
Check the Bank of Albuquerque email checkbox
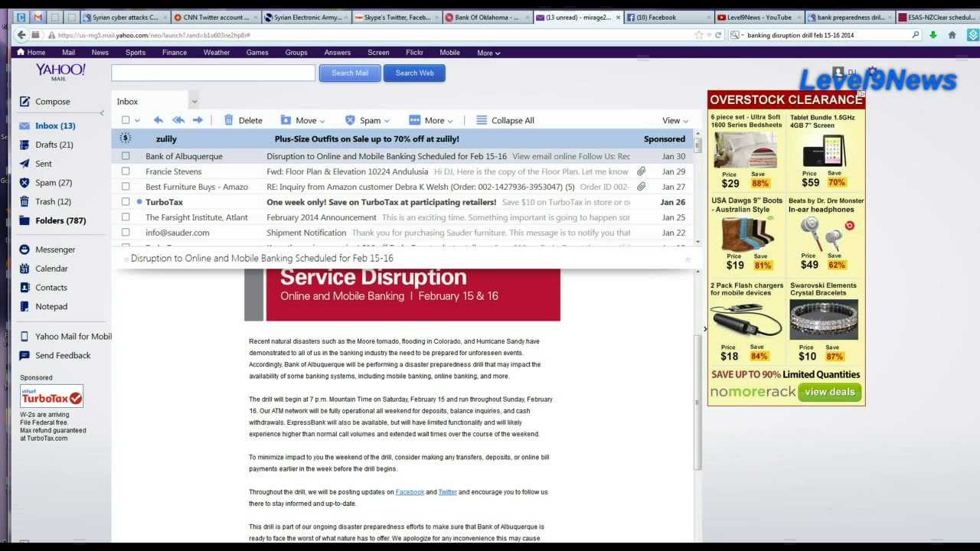tap(126, 156)
